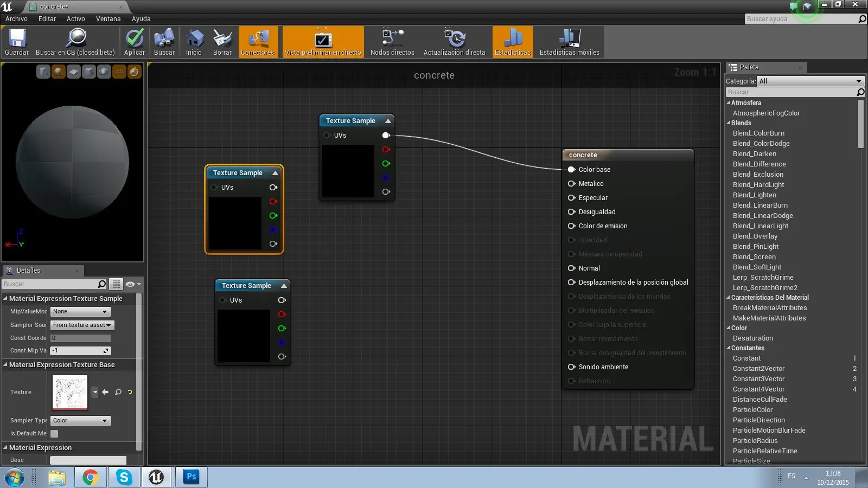Collapse Material Expression Texture Base section
The image size is (868, 488).
(5, 364)
